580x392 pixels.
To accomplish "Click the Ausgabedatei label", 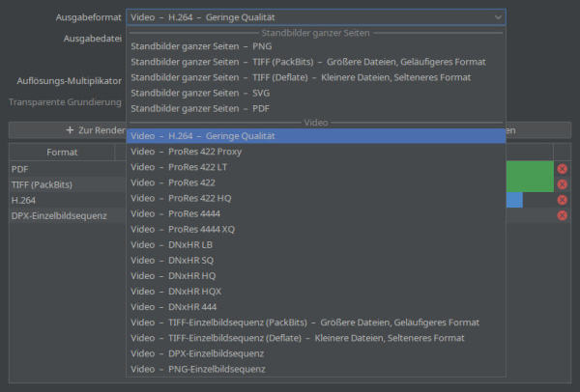I will pyautogui.click(x=92, y=39).
